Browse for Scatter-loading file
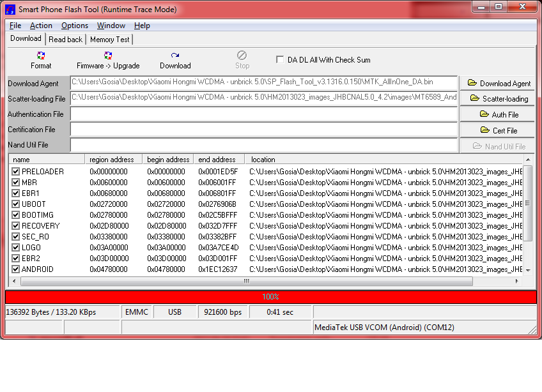The image size is (542, 392). (x=498, y=98)
